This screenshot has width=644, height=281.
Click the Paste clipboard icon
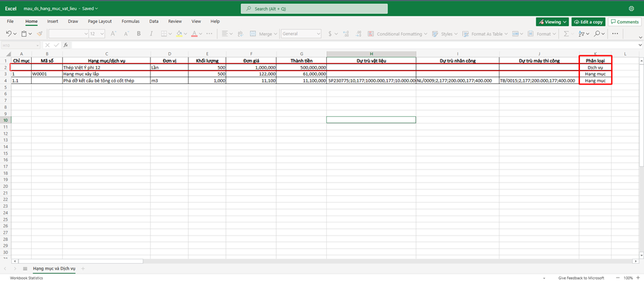click(24, 34)
